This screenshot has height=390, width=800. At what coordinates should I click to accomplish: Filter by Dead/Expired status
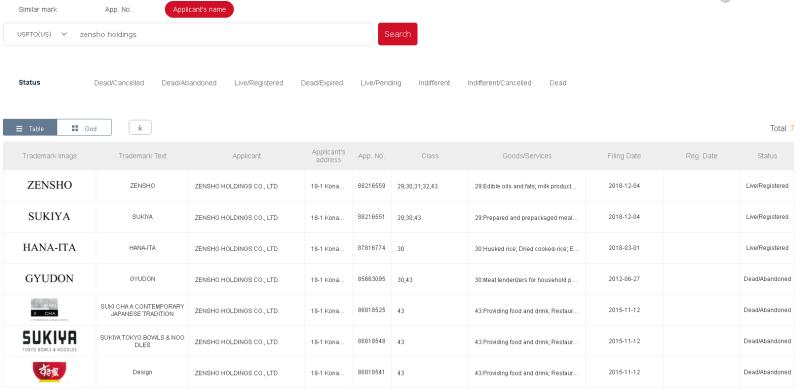[x=322, y=83]
